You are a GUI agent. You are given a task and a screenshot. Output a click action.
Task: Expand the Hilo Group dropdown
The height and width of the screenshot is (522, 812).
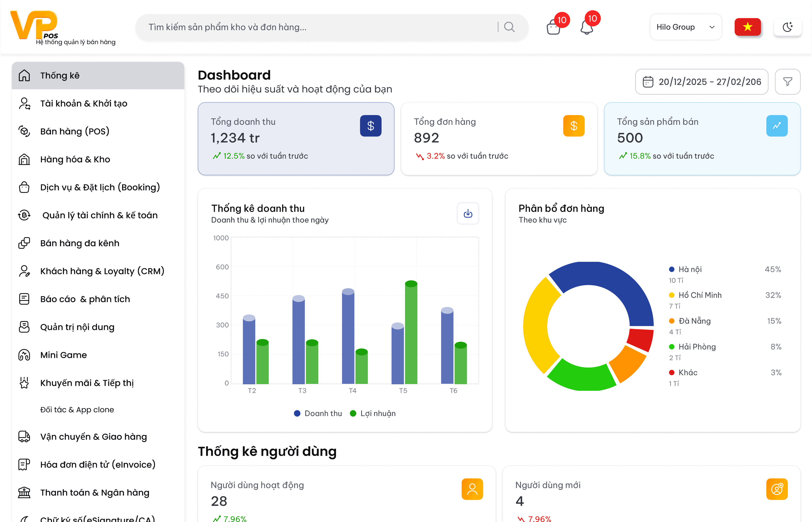pos(685,27)
